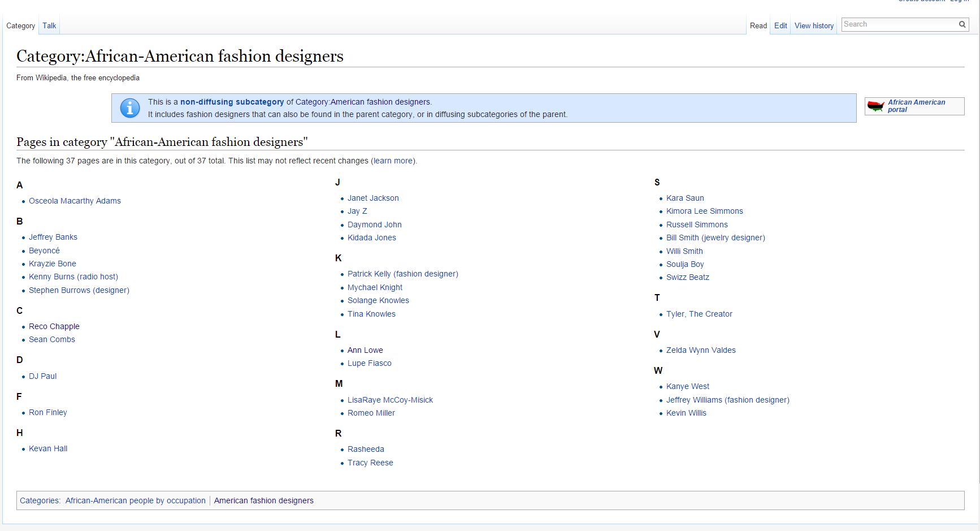Switch to the Talk tab
Screen dimensions: 980x531
click(x=49, y=25)
